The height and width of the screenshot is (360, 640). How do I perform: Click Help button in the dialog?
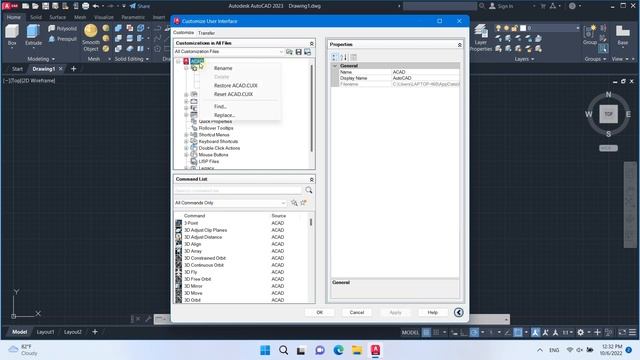(432, 313)
